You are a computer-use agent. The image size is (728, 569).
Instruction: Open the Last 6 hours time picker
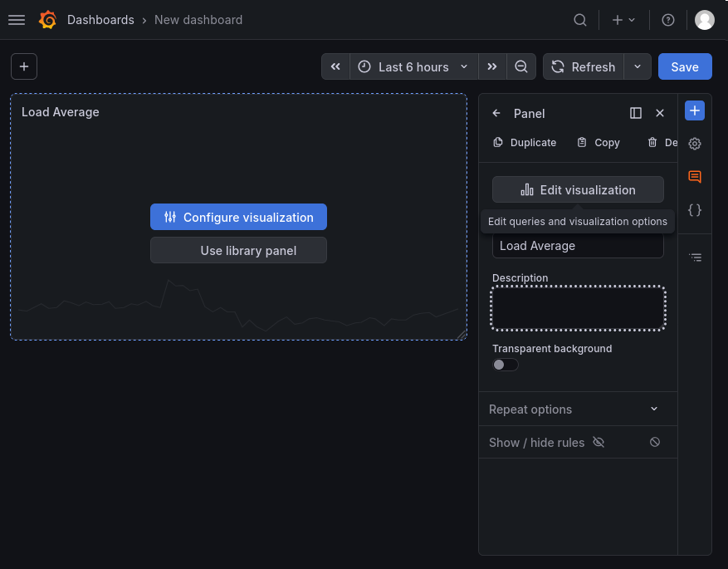coord(413,67)
